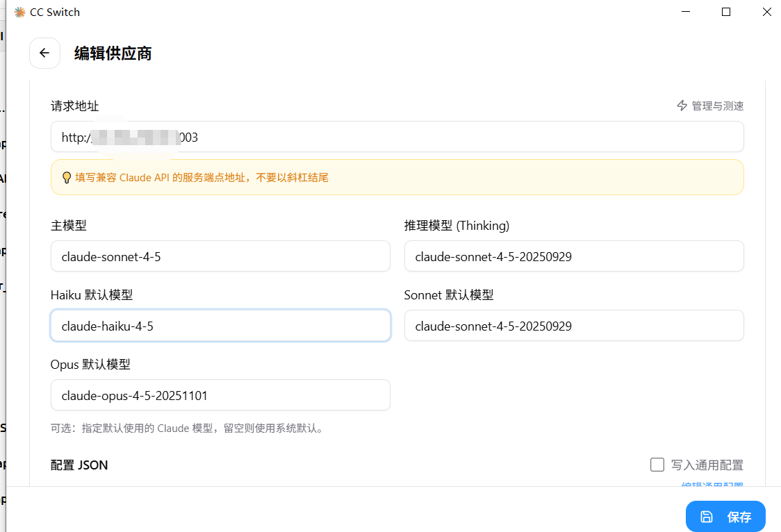Click the 配置 JSON section label
Image resolution: width=781 pixels, height=532 pixels.
[79, 465]
